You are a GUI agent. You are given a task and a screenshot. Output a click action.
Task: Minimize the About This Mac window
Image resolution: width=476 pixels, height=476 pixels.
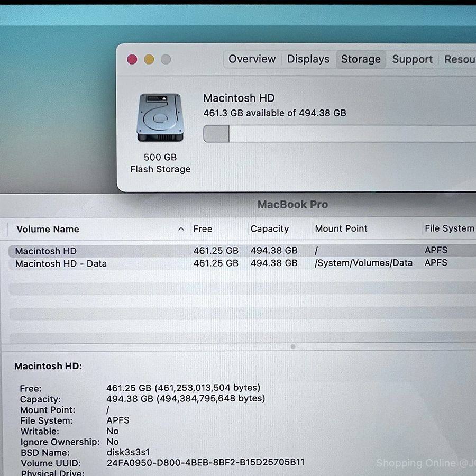tap(149, 59)
